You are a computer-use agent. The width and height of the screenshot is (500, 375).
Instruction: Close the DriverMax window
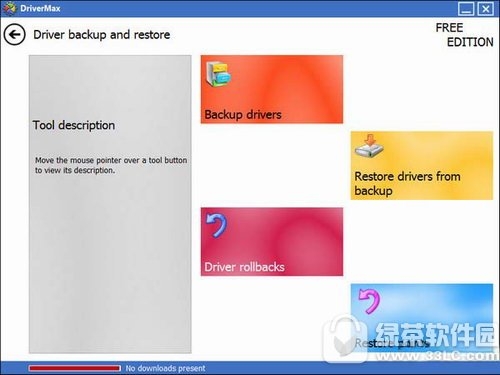[x=486, y=9]
